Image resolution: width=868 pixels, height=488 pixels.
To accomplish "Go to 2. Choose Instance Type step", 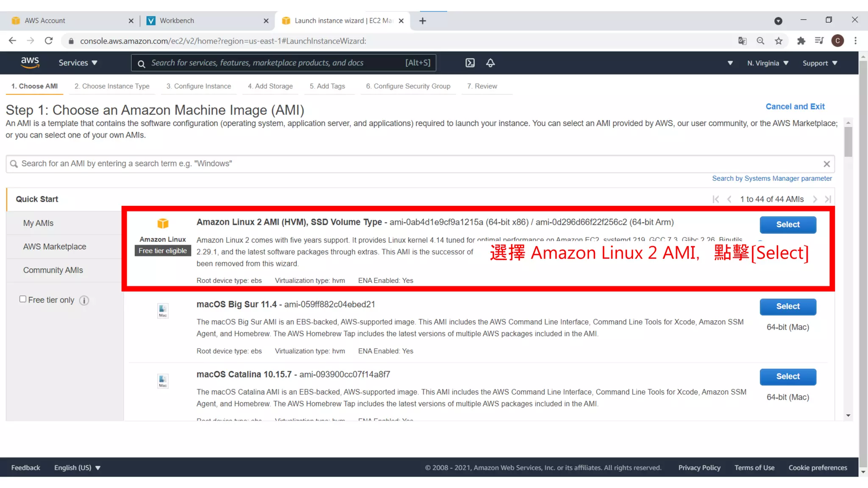I will [112, 86].
